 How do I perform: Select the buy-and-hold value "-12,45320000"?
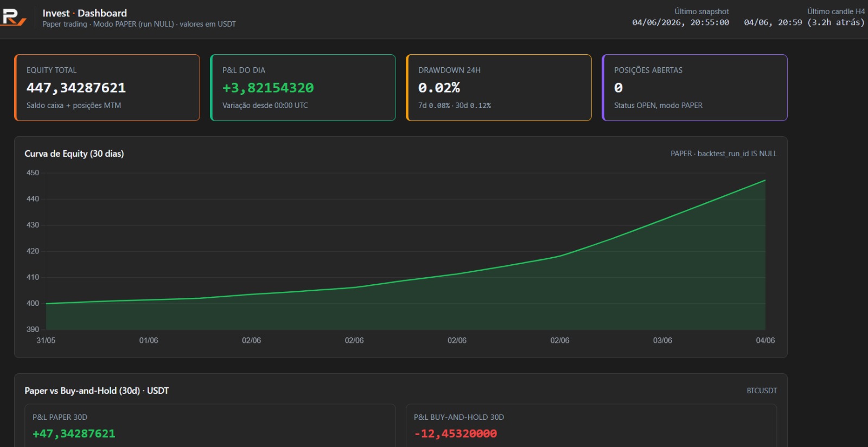(456, 434)
